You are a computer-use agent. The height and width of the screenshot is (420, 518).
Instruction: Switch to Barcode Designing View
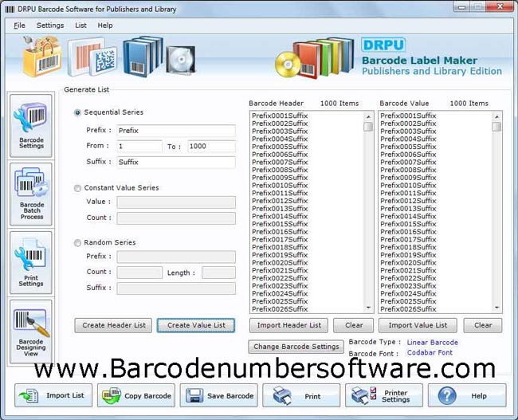31,332
